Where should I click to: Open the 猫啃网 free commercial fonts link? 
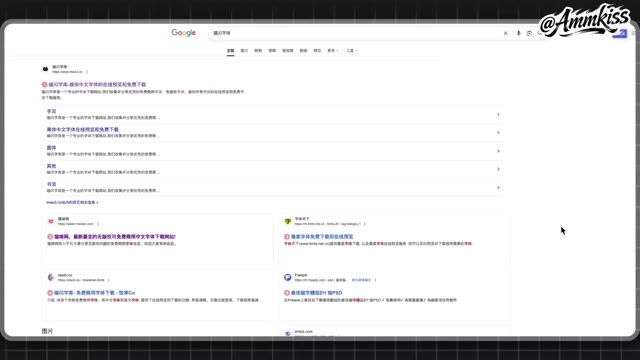tap(115, 236)
